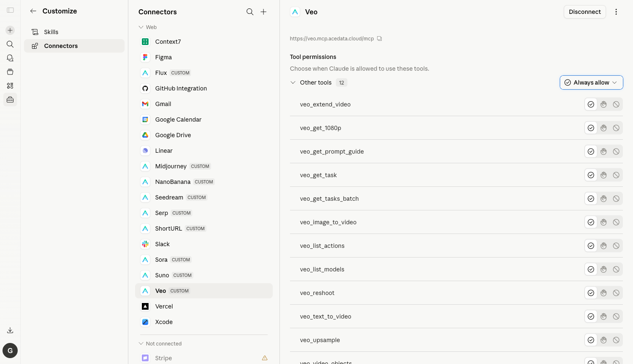The height and width of the screenshot is (364, 633).
Task: Select the Figma connector
Action: pos(204,57)
